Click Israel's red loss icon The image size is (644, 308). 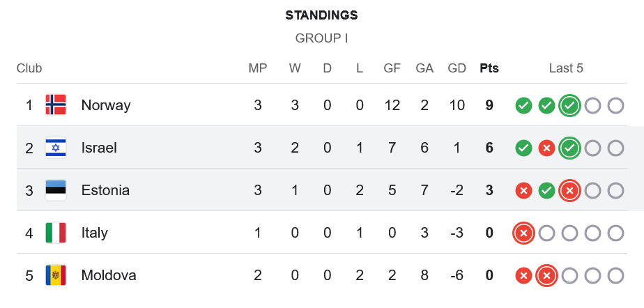click(546, 148)
